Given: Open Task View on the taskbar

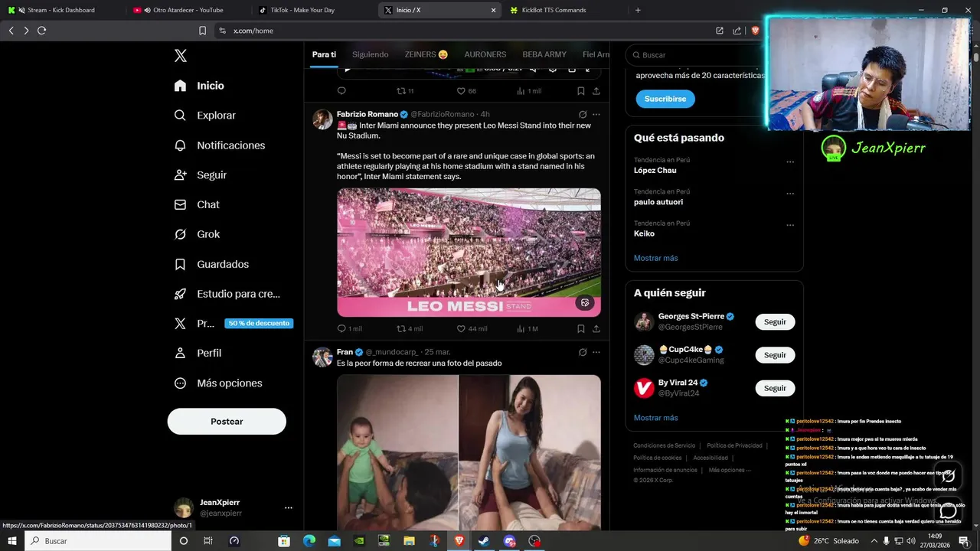Looking at the screenshot, I should pos(208,541).
